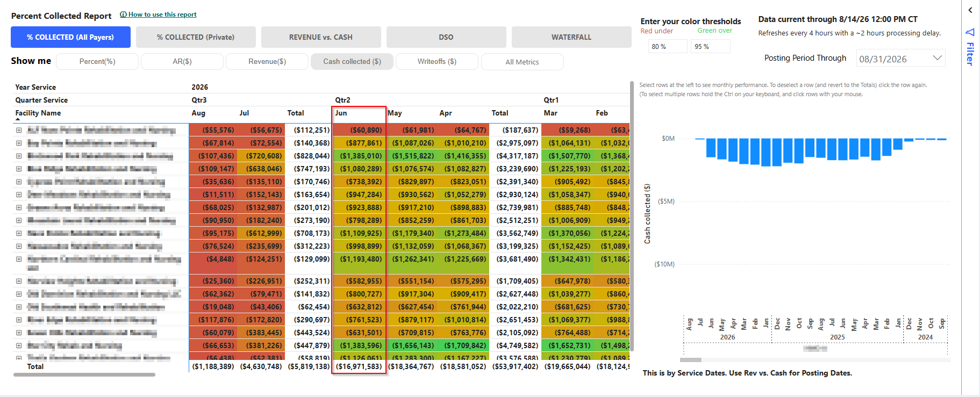
Task: Select the Writeoffs ($) metric option
Action: click(x=437, y=62)
